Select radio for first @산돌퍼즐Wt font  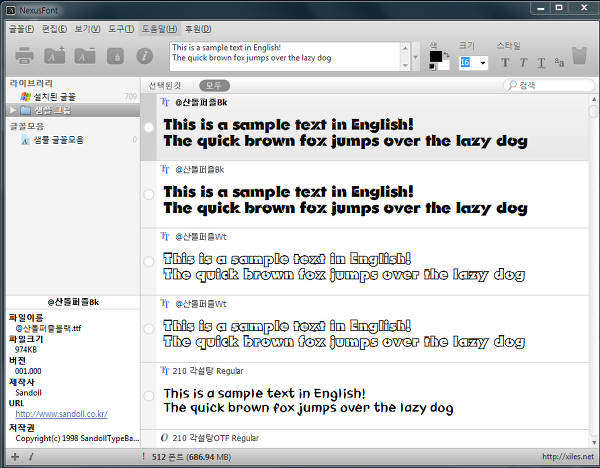pyautogui.click(x=148, y=261)
